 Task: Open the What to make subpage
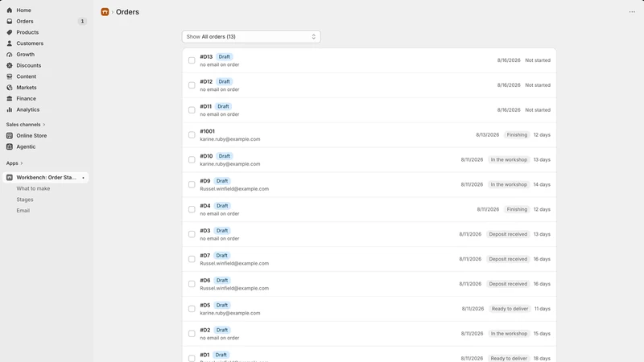(33, 188)
